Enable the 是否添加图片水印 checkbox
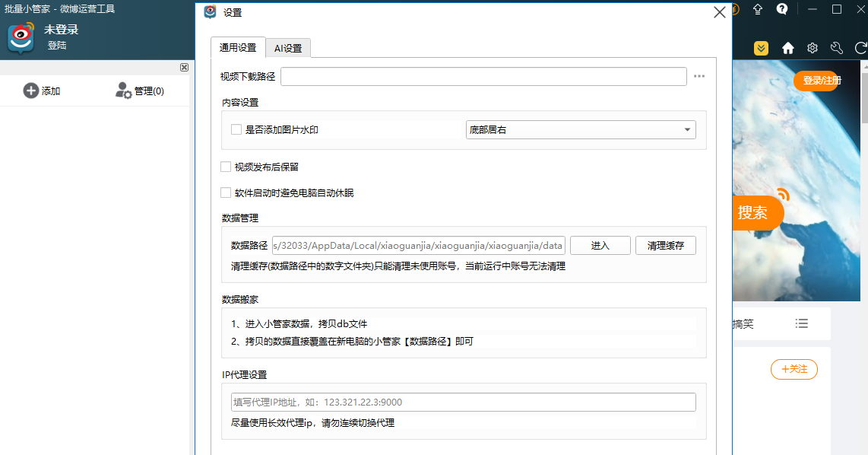The image size is (868, 455). tap(236, 130)
